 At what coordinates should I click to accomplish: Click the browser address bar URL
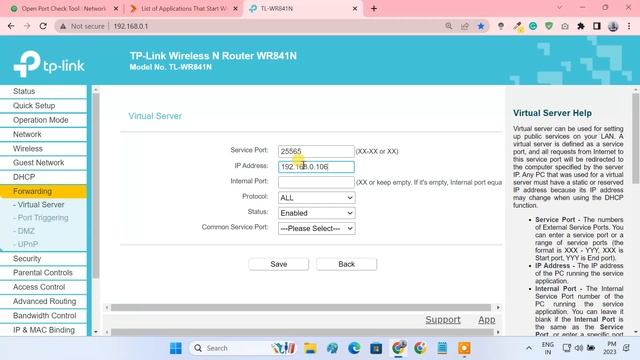131,26
